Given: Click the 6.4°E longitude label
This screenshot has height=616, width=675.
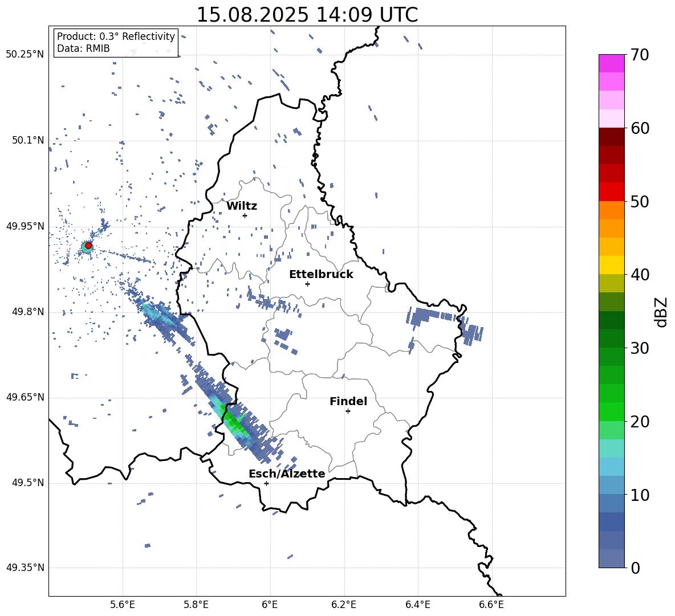Looking at the screenshot, I should pos(417,605).
